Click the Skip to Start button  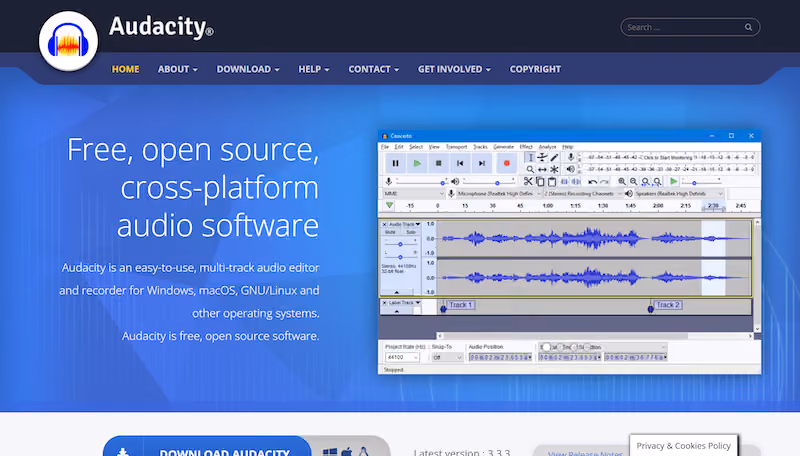coord(460,163)
